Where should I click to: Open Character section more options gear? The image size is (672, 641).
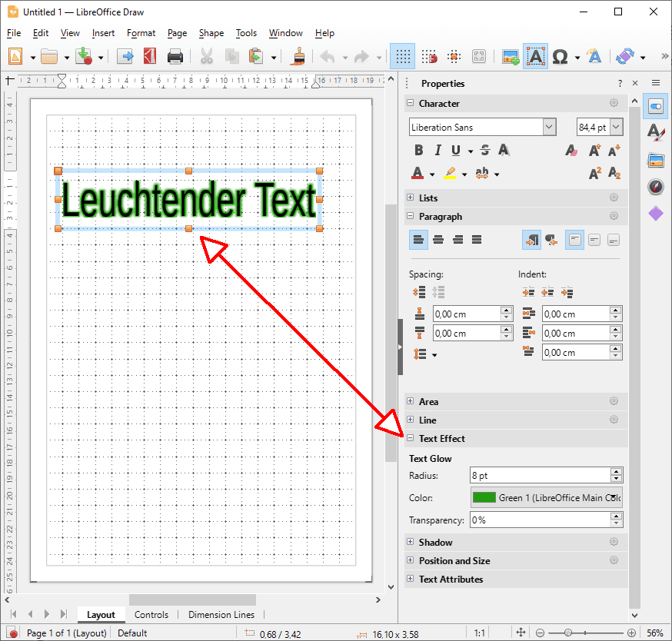[x=614, y=103]
